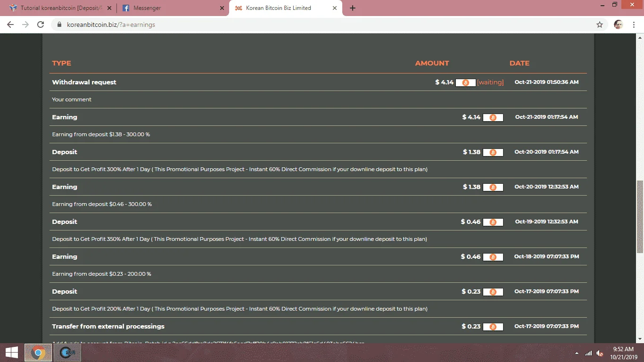This screenshot has width=644, height=362.
Task: Click date Oct-18-2019 07:07:33 PM
Action: click(546, 256)
